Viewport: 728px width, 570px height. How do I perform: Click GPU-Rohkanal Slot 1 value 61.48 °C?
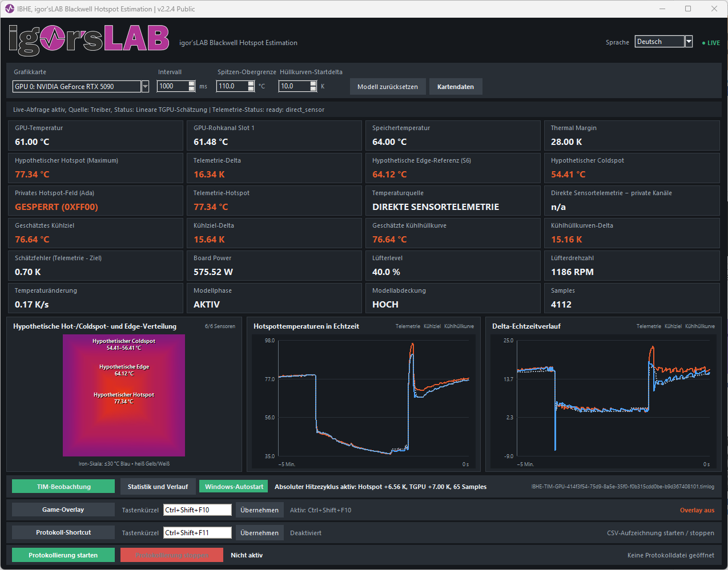211,142
